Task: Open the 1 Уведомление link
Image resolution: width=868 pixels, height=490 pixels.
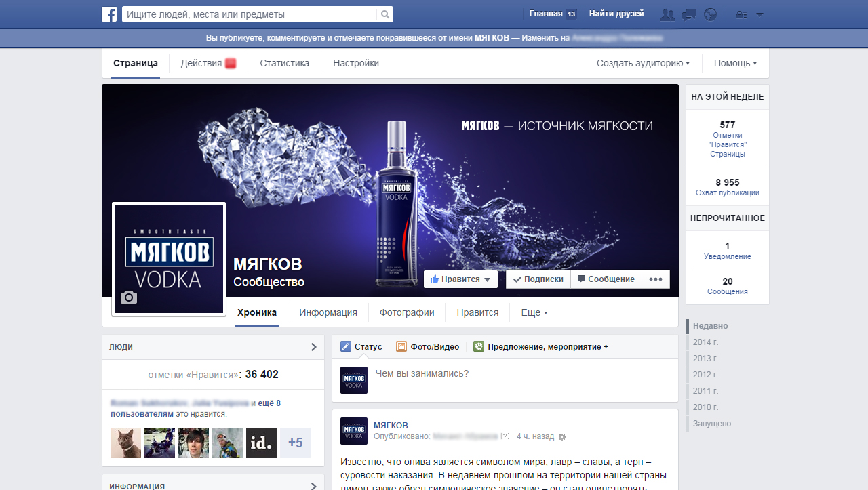Action: (x=728, y=251)
